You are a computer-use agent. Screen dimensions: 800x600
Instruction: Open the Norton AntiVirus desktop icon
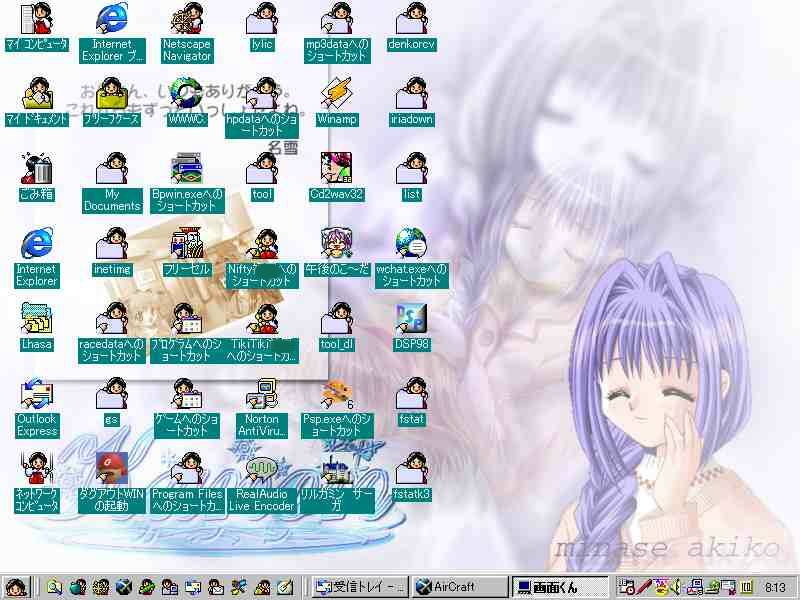coord(262,395)
